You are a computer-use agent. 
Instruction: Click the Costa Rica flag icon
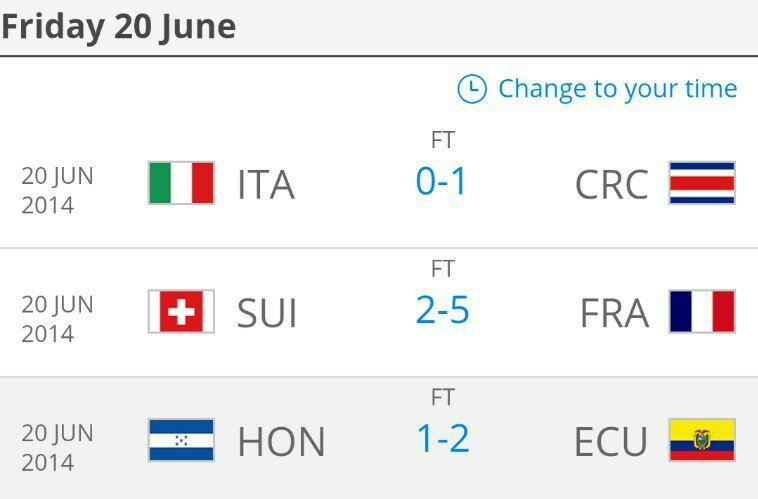point(702,183)
